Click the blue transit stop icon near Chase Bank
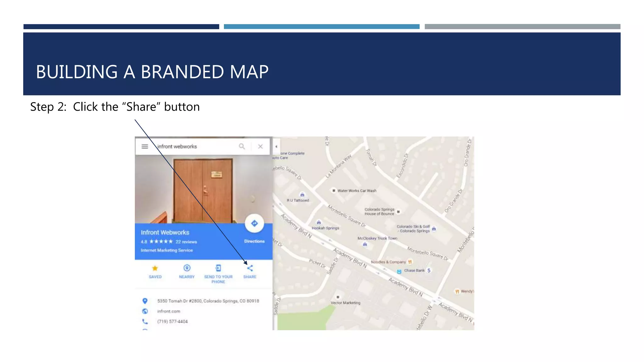The width and height of the screenshot is (644, 362). (399, 271)
